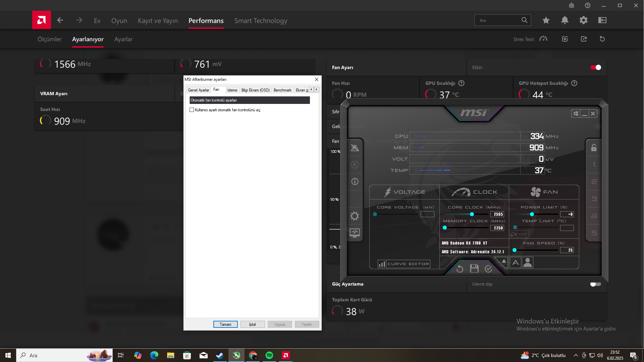Toggle temp limit link OFF button
Image resolution: width=644 pixels, height=362 pixels.
coord(519,234)
